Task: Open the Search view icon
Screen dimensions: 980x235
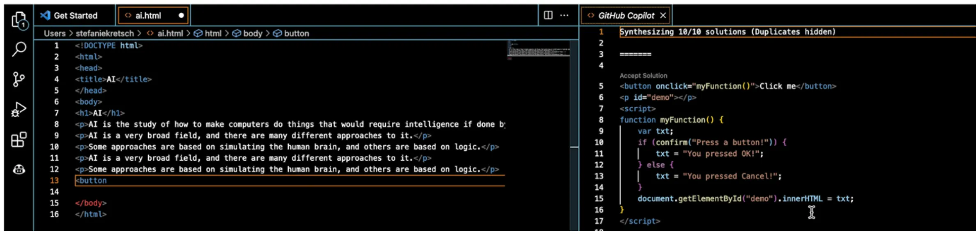Action: pos(19,49)
